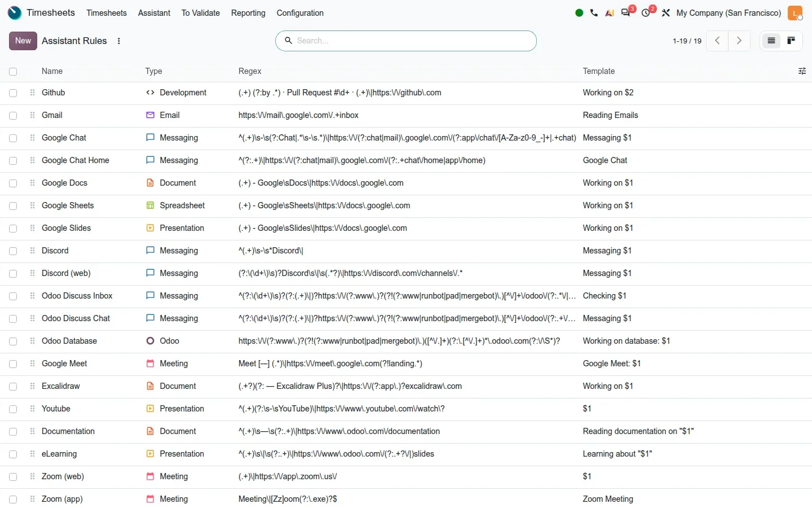Click the code icon beside Development
Viewport: 812px width, 508px height.
click(x=150, y=93)
